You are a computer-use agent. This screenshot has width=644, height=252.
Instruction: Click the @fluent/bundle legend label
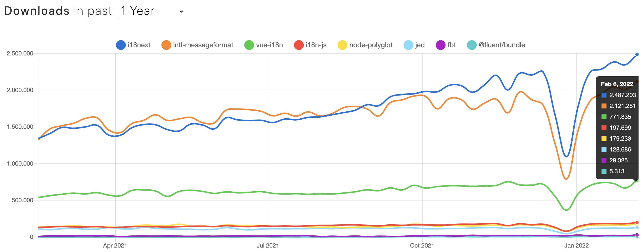pyautogui.click(x=501, y=45)
